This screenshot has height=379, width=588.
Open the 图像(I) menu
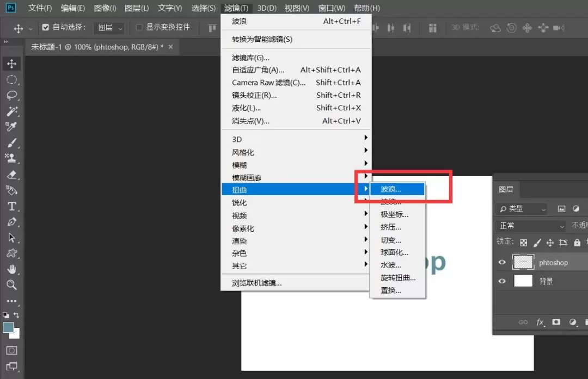tap(105, 8)
